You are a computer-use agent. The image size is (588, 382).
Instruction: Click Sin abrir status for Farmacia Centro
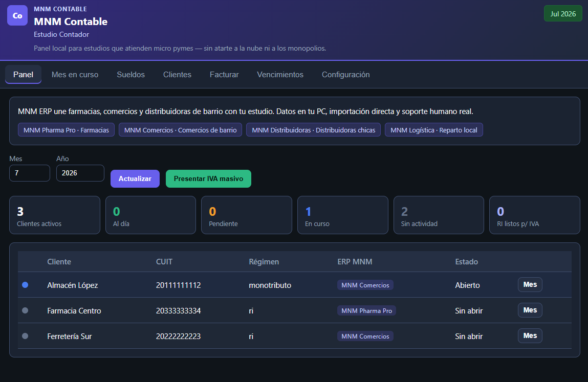point(469,311)
